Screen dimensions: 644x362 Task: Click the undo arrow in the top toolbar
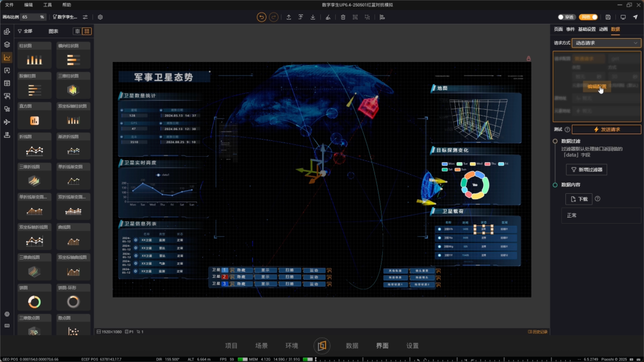[261, 17]
